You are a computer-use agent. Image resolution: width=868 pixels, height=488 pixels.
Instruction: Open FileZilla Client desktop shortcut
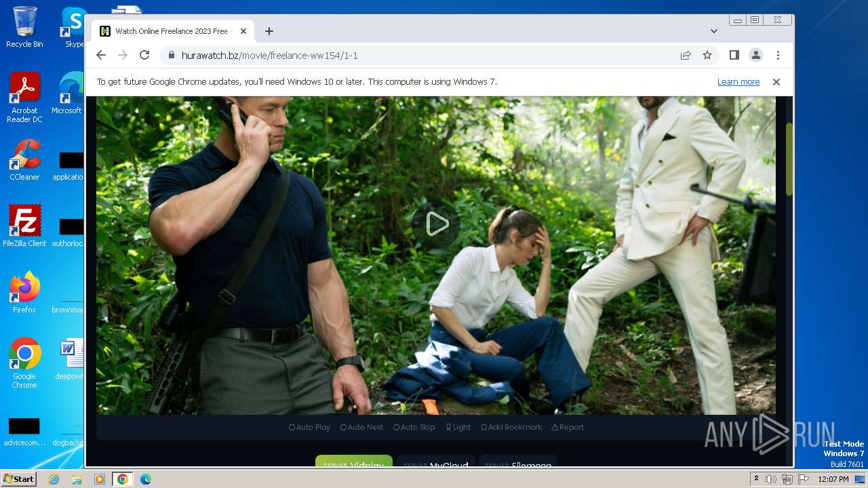click(x=24, y=226)
